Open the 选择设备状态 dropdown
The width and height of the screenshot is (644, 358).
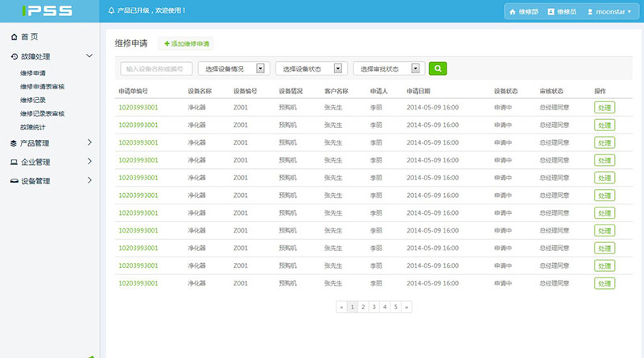(x=311, y=69)
